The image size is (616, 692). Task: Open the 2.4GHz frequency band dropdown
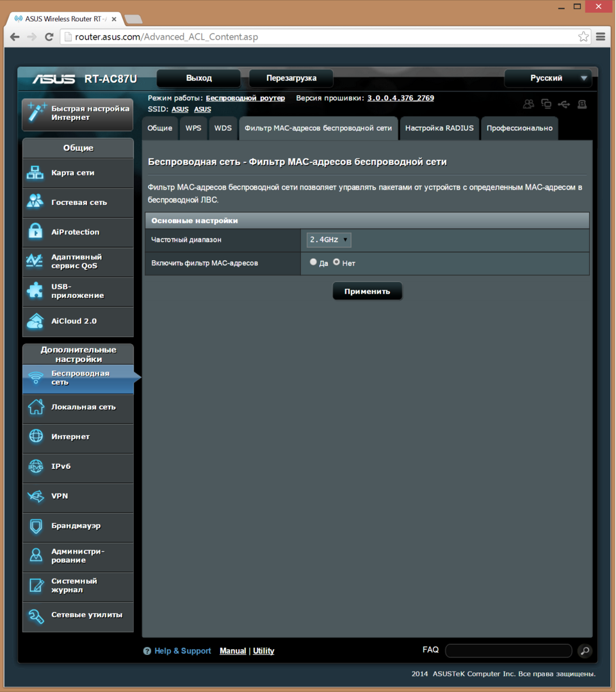(x=329, y=240)
